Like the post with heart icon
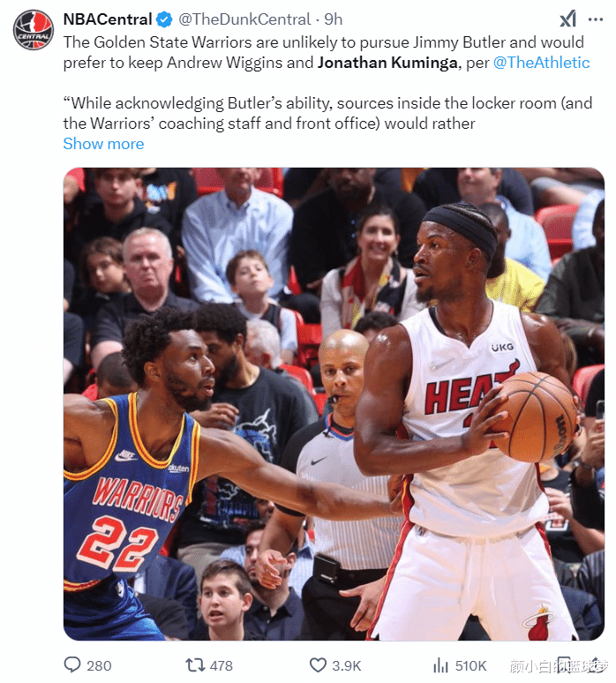 (318, 665)
